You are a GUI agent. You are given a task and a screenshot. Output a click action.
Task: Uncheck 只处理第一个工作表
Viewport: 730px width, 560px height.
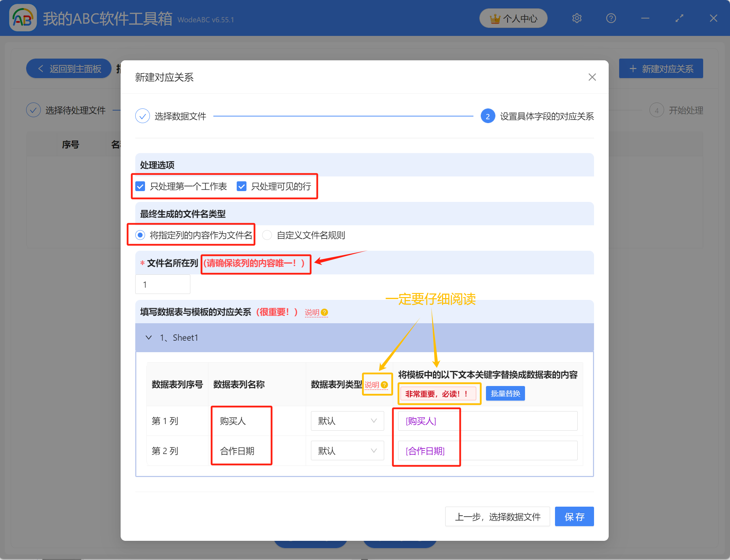click(140, 187)
